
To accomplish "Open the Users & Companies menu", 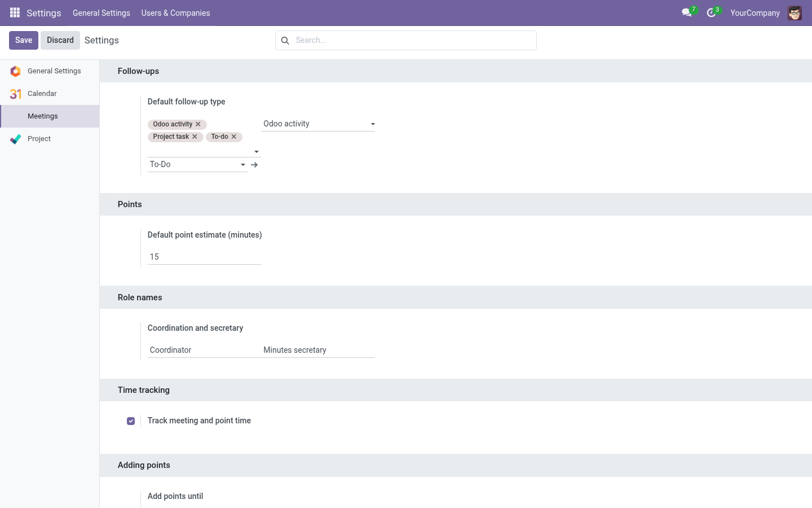I will (175, 13).
